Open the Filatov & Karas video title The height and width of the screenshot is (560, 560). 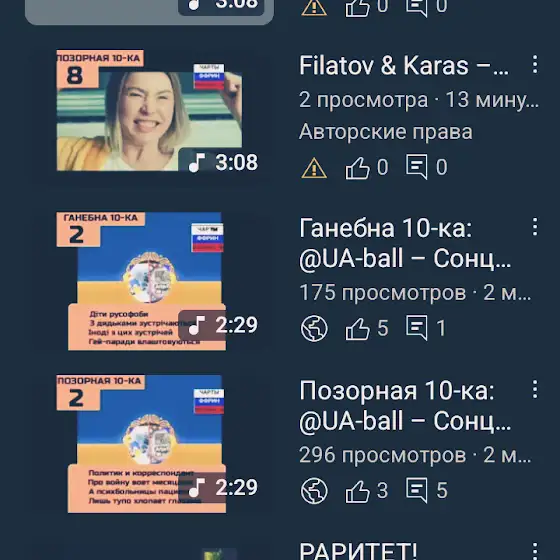pyautogui.click(x=404, y=66)
